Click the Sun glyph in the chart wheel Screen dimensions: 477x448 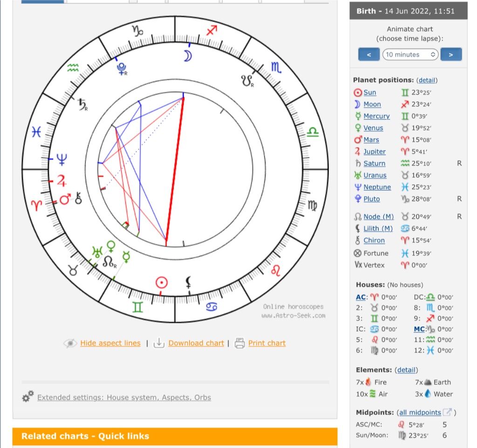(x=162, y=283)
